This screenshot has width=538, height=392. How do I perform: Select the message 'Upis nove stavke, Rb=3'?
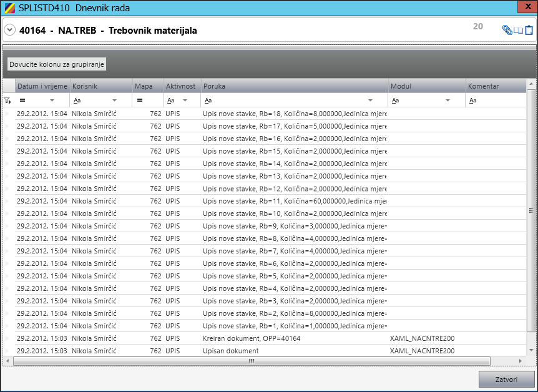pos(295,301)
